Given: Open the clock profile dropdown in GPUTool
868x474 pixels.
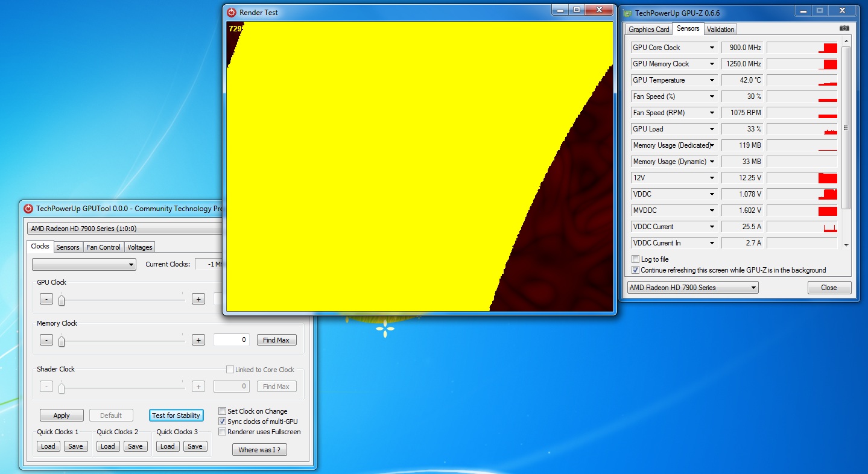Looking at the screenshot, I should (x=84, y=264).
